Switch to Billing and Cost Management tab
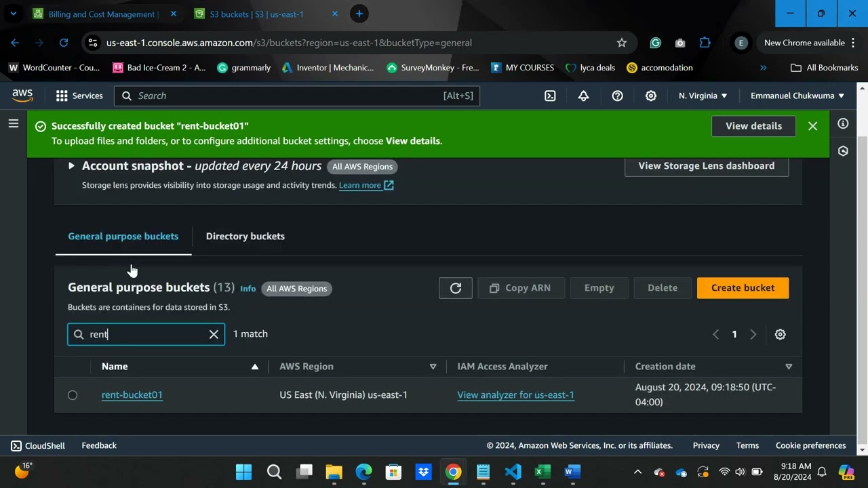Viewport: 868px width, 488px height. click(x=104, y=14)
